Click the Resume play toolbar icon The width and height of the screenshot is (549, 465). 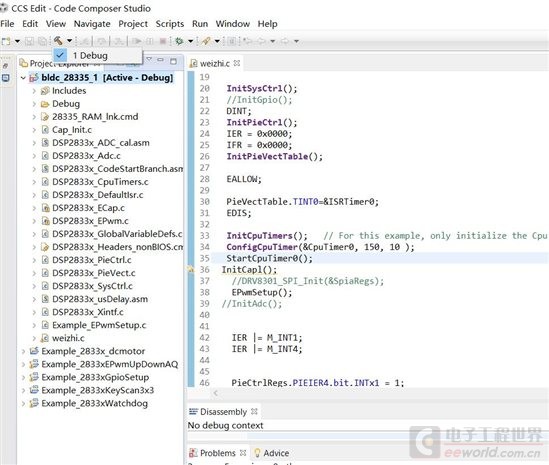[137, 41]
